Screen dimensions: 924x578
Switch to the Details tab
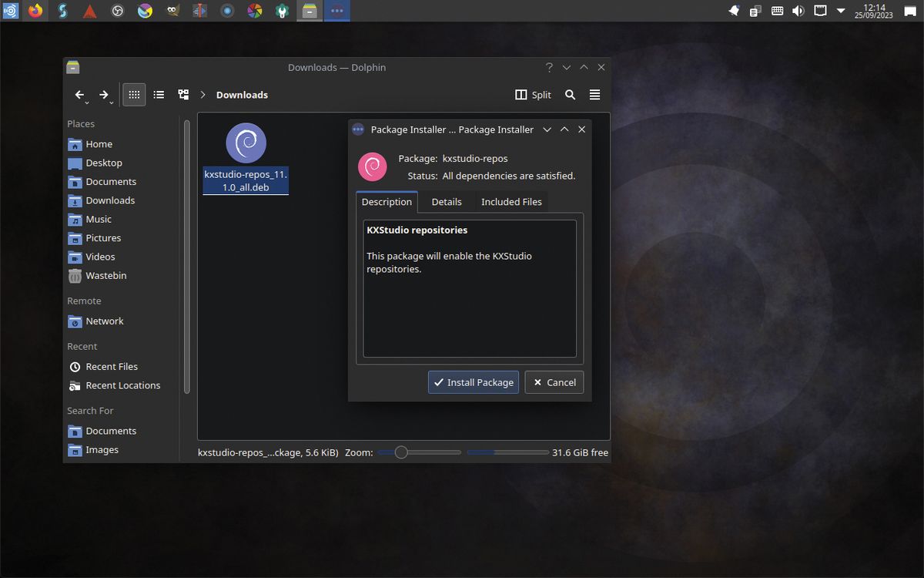point(446,201)
